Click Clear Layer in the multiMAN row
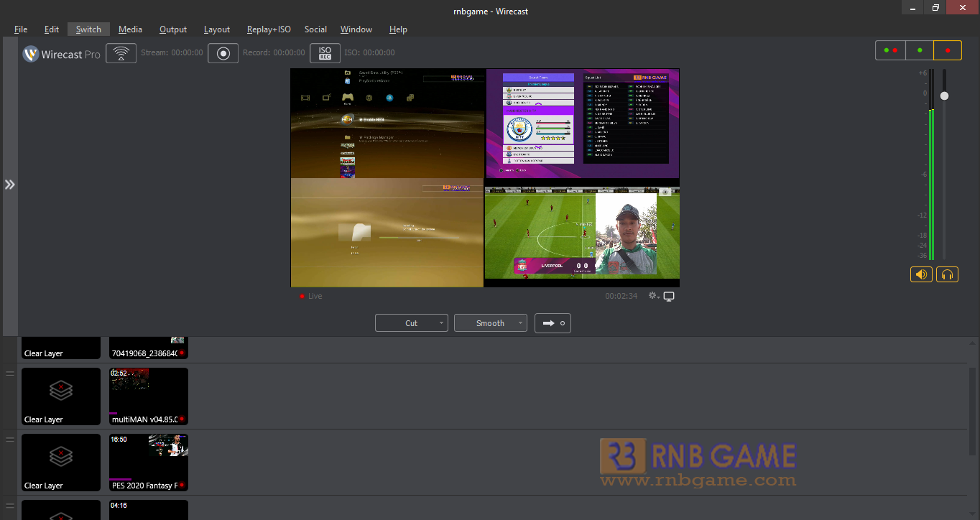The height and width of the screenshot is (520, 980). [x=61, y=396]
